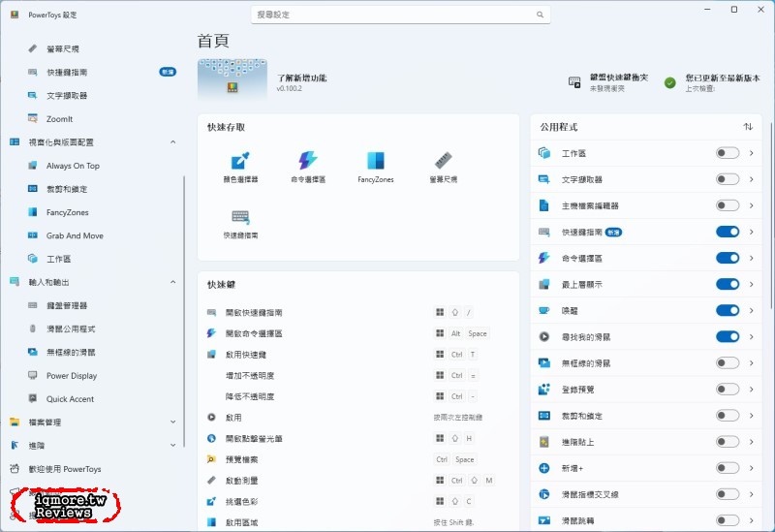Click the PowerToys app icon in title bar
The height and width of the screenshot is (532, 775).
[15, 15]
